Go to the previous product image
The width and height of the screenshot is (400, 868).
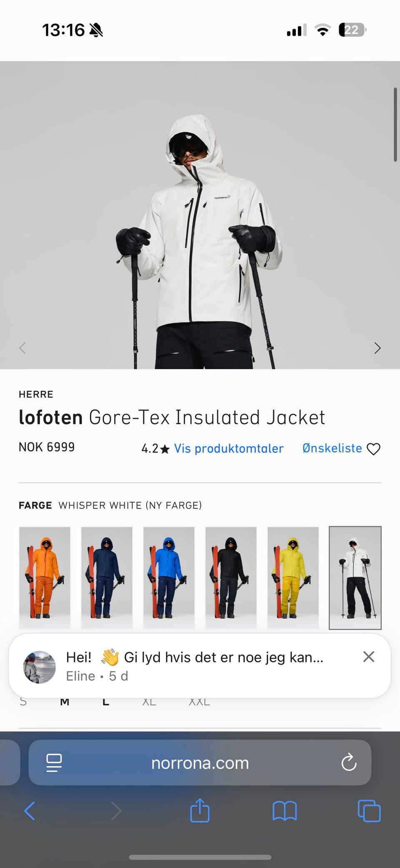(22, 348)
